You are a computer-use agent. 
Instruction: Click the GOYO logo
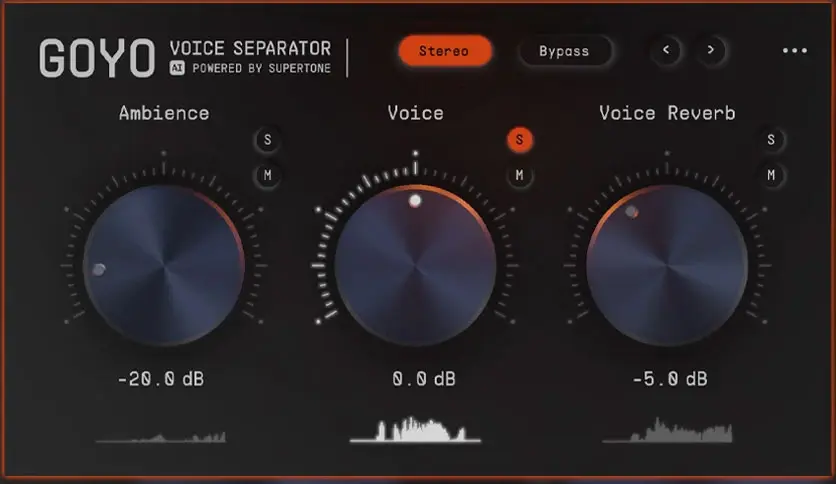[x=96, y=59]
